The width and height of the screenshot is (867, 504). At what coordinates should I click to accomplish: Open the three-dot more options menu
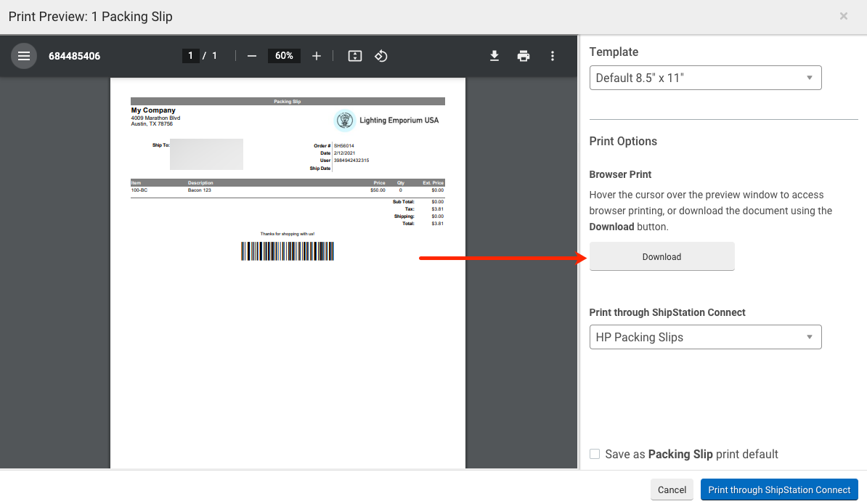point(553,56)
